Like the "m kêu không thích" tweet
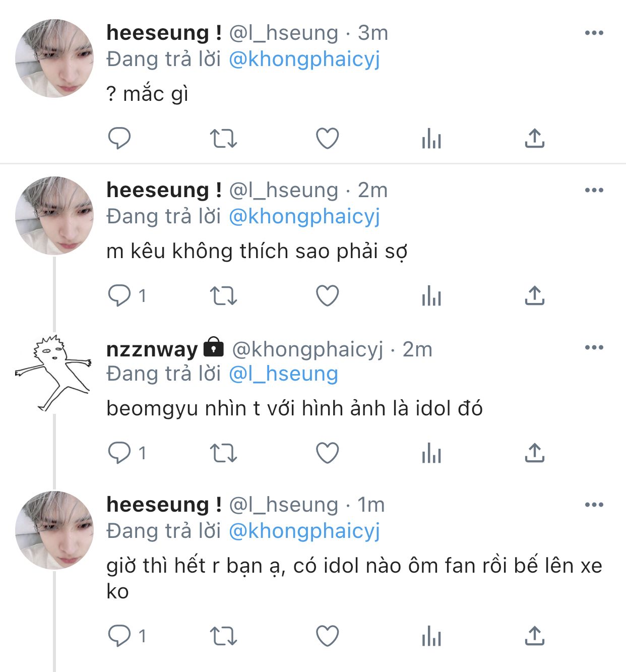The image size is (626, 672). 327,295
